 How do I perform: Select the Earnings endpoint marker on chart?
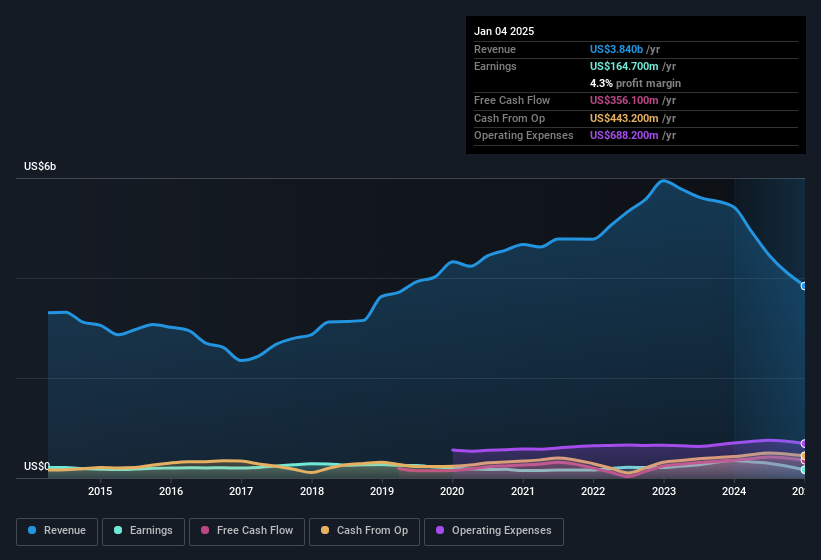click(804, 470)
